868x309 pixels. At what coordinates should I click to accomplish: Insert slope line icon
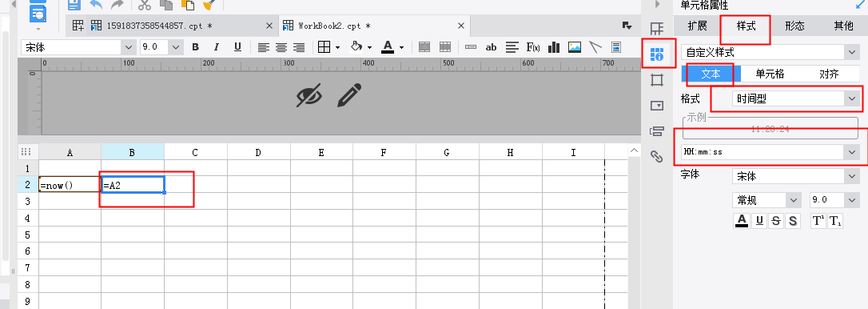click(x=595, y=47)
